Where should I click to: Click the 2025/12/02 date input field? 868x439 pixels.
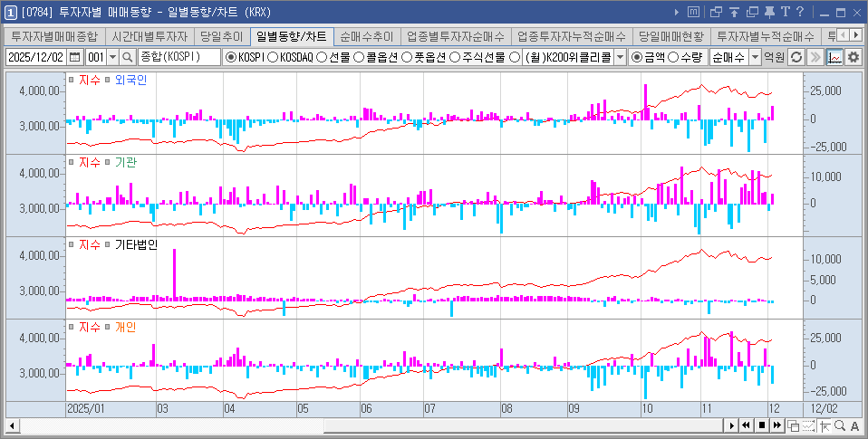click(x=36, y=57)
